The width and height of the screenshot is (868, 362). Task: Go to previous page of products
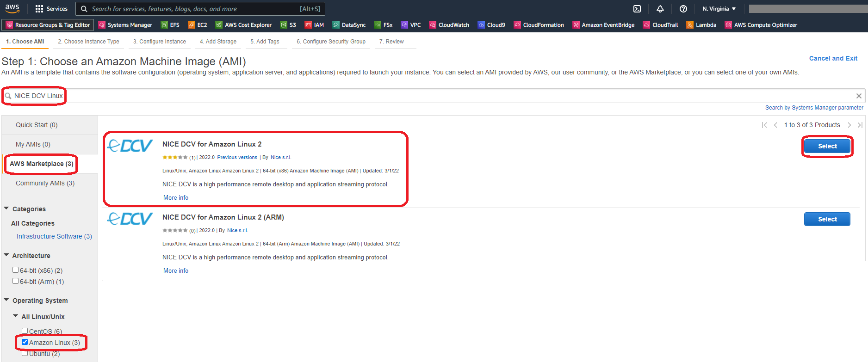pyautogui.click(x=775, y=125)
